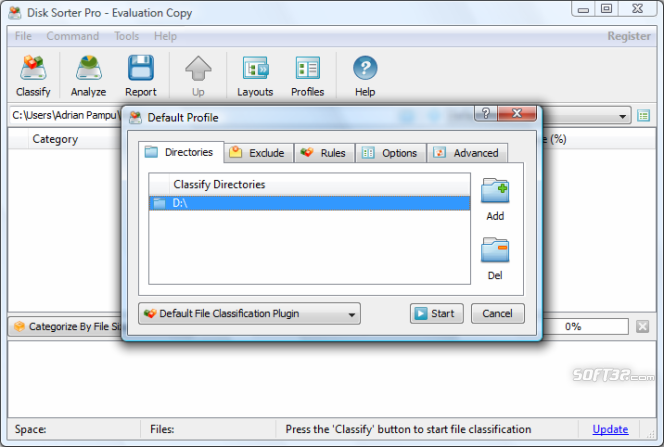664x447 pixels.
Task: Open the Profiles toolbar icon
Action: point(308,68)
